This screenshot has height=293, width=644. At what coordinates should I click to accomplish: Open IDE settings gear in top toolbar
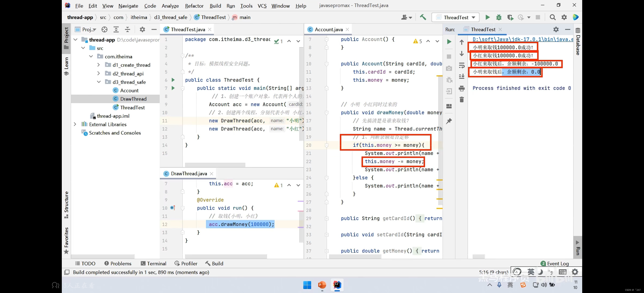pyautogui.click(x=564, y=17)
